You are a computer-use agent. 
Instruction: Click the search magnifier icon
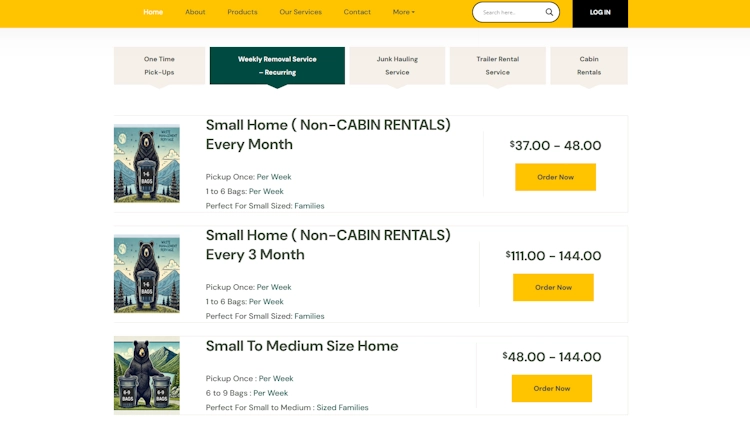click(x=549, y=12)
